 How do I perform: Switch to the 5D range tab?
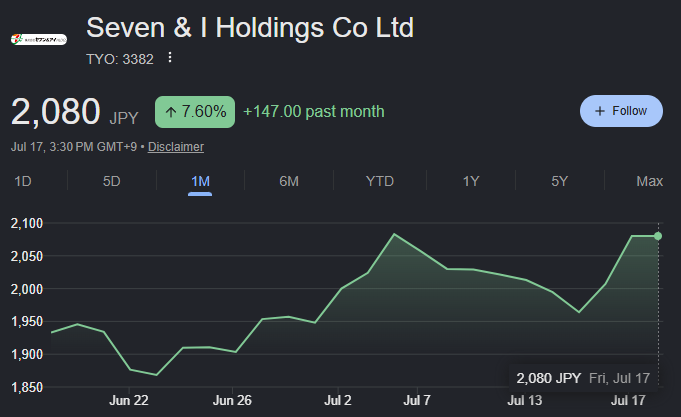112,181
